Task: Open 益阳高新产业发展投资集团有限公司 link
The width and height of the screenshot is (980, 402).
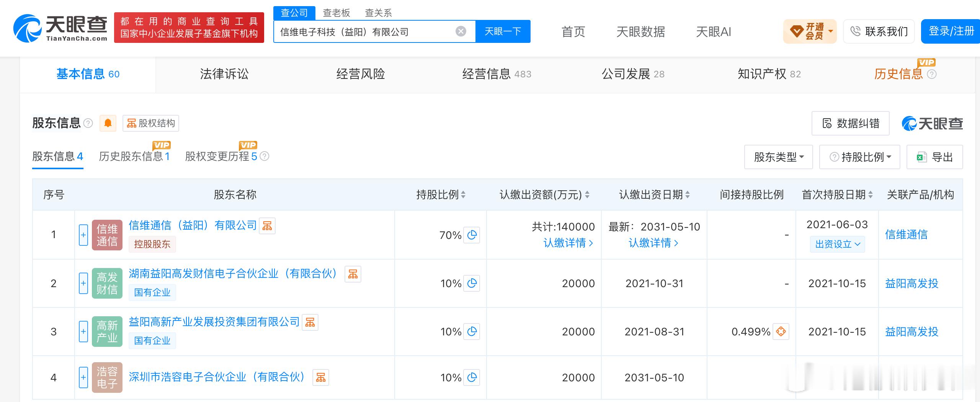Action: tap(214, 322)
